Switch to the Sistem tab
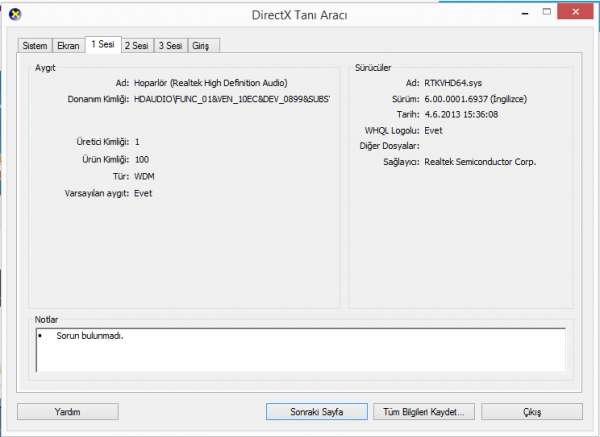This screenshot has height=437, width=600. pos(35,46)
